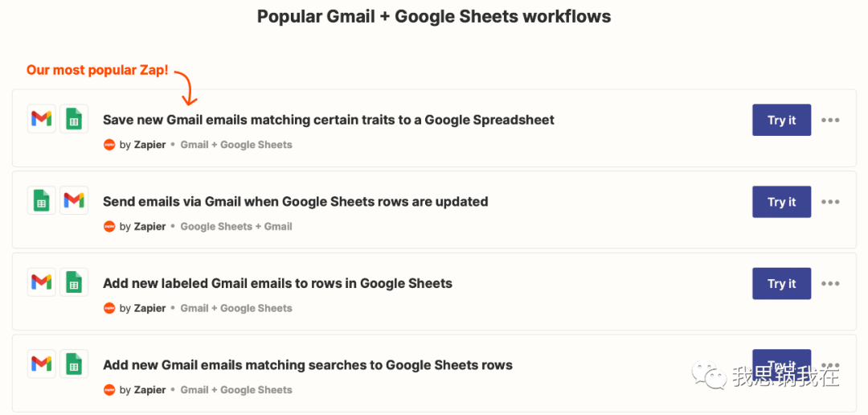Click Zapier logo under 'Save new Gmail emails'

pos(109,145)
